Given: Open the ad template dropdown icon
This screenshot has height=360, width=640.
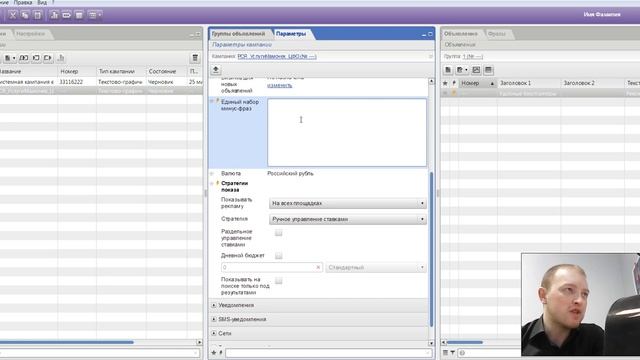Looking at the screenshot, I should pos(462,70).
